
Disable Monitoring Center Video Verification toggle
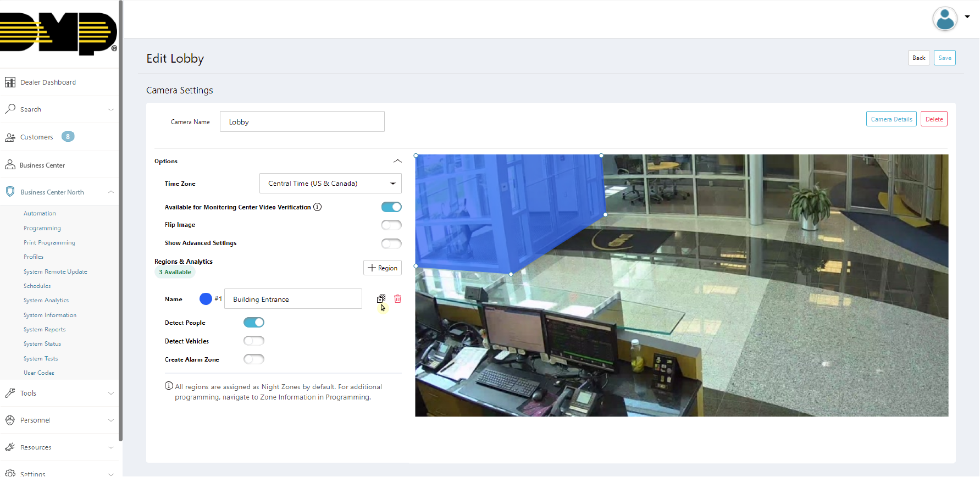pos(391,207)
